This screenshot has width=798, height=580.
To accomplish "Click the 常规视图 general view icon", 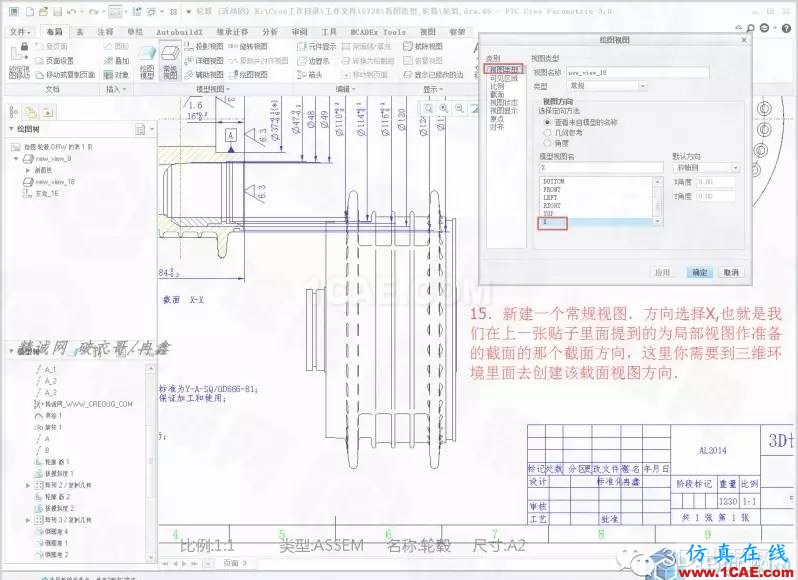I will click(170, 62).
